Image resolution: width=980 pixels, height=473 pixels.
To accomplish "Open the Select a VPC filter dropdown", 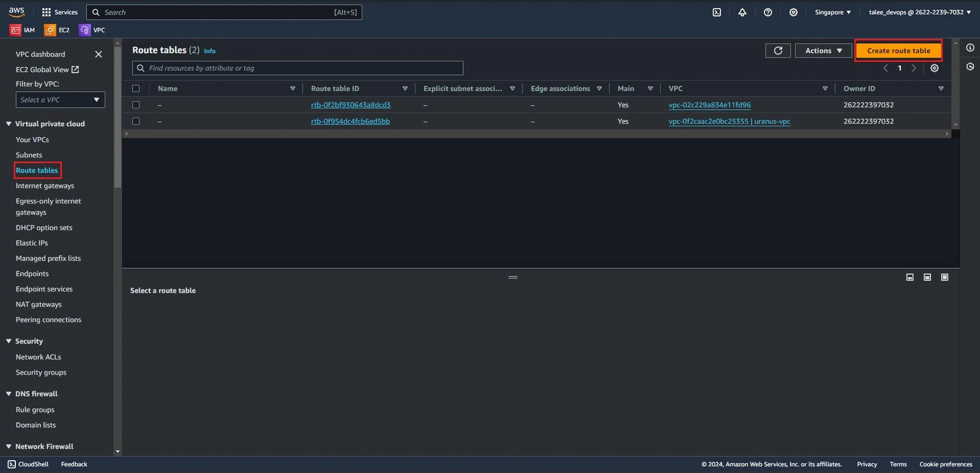I will pyautogui.click(x=60, y=100).
